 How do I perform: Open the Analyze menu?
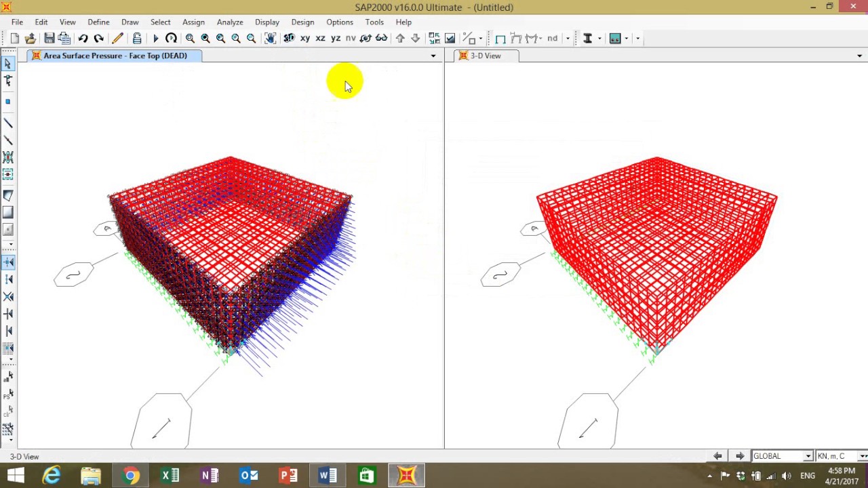pyautogui.click(x=230, y=22)
